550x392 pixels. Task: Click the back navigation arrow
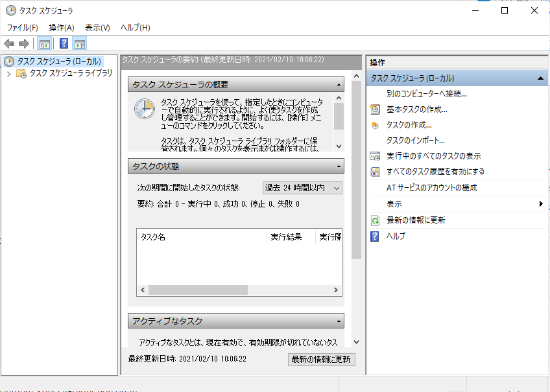click(9, 43)
